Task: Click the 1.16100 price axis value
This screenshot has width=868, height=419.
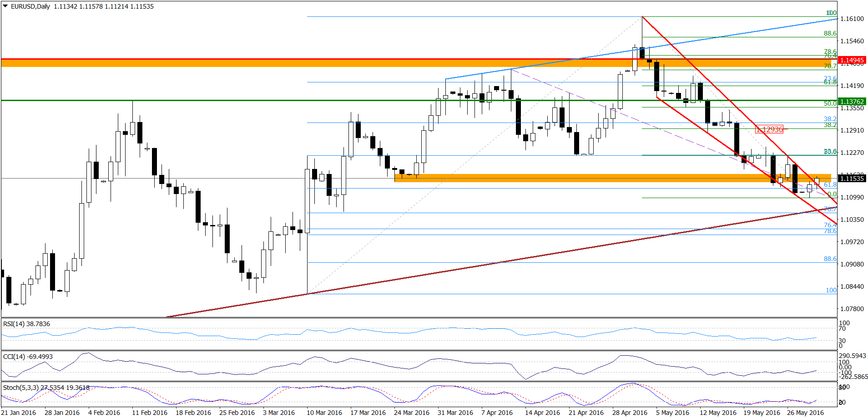Action: tap(852, 19)
